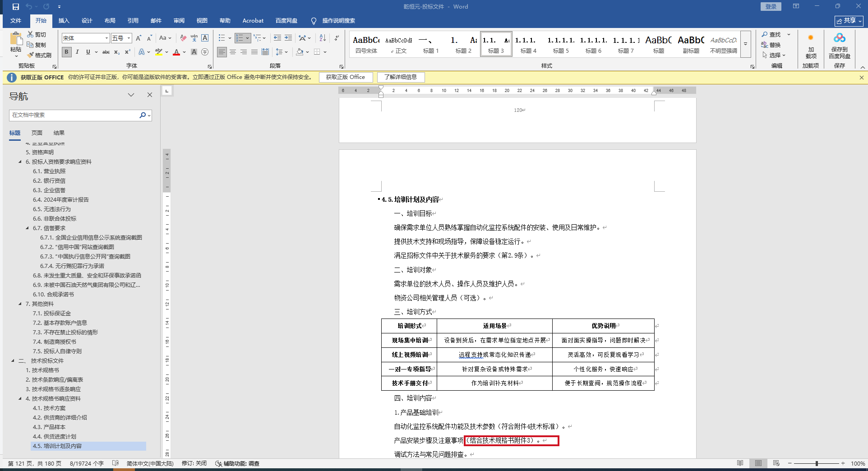Switch to the 布局 ribbon tab
The image size is (868, 471).
(110, 21)
